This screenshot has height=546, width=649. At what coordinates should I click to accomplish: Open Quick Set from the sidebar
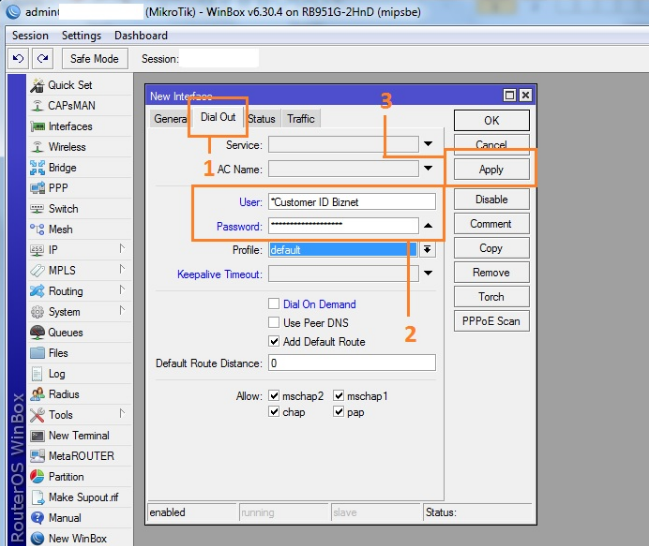(70, 85)
